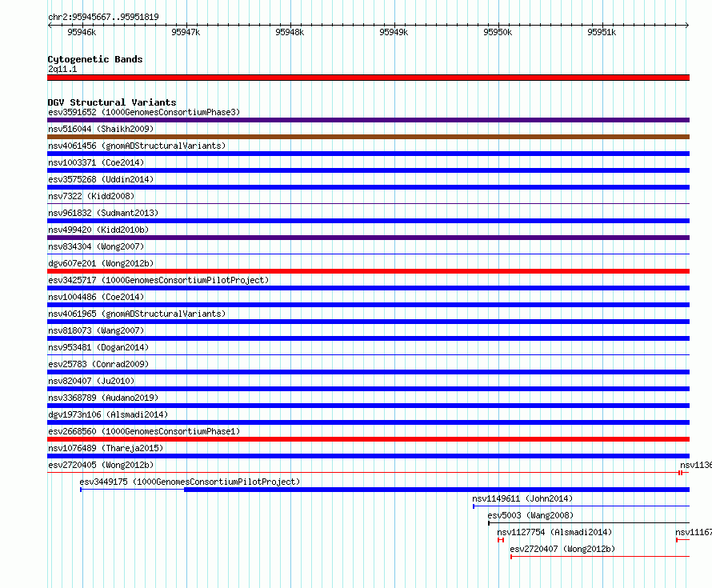This screenshot has width=712, height=588.
Task: Select the esv2720407 (Wong2012b) label
Action: [562, 549]
